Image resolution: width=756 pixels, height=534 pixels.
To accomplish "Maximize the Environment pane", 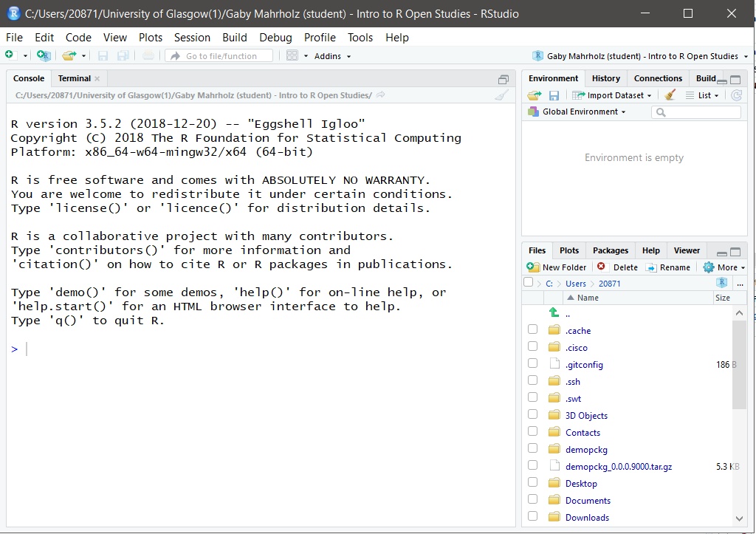I will pyautogui.click(x=735, y=80).
